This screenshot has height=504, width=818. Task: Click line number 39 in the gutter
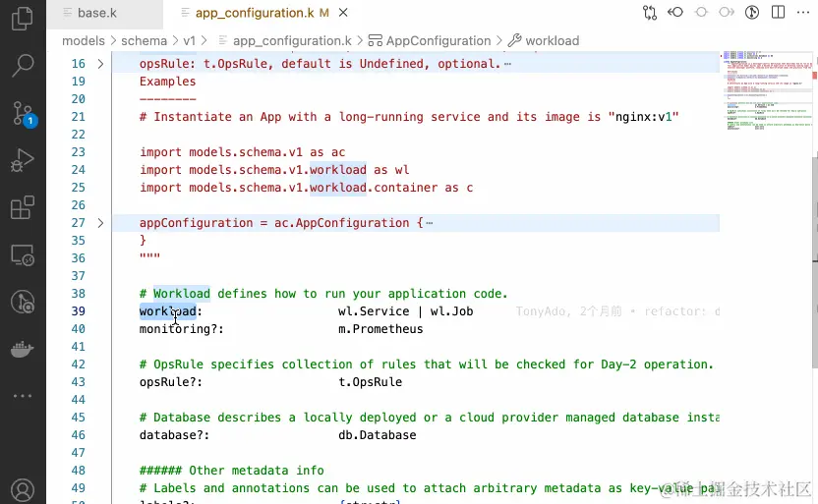(79, 311)
